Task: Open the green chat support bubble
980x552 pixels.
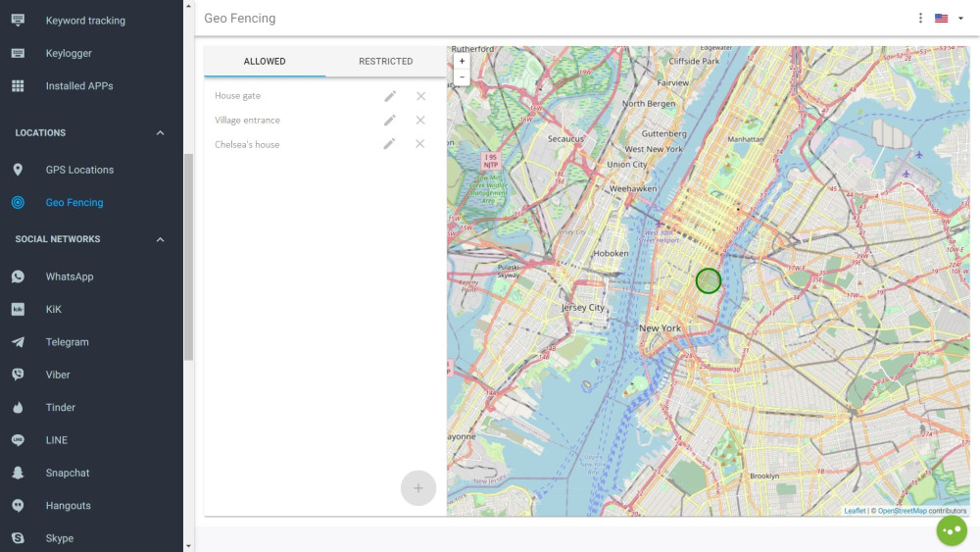Action: tap(952, 530)
